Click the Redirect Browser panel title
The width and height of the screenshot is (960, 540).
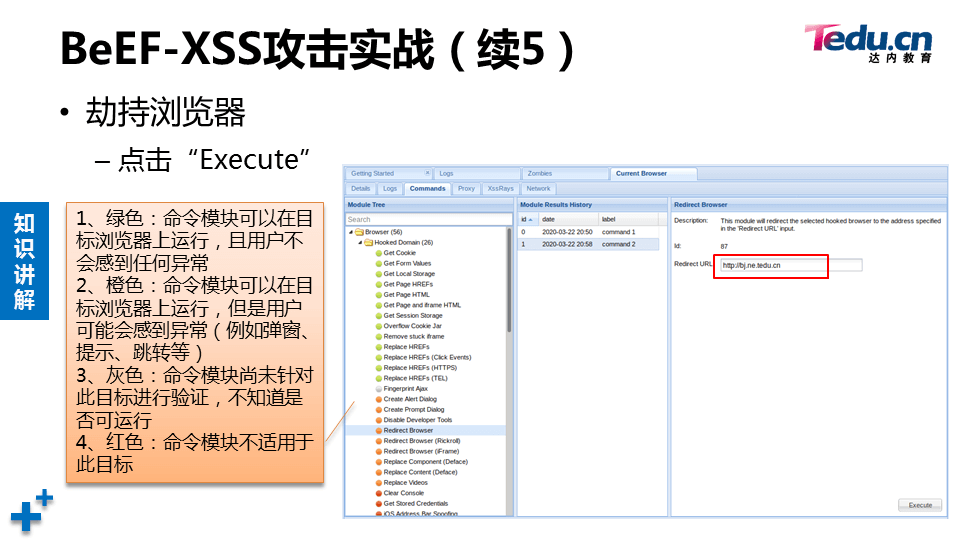(700, 204)
